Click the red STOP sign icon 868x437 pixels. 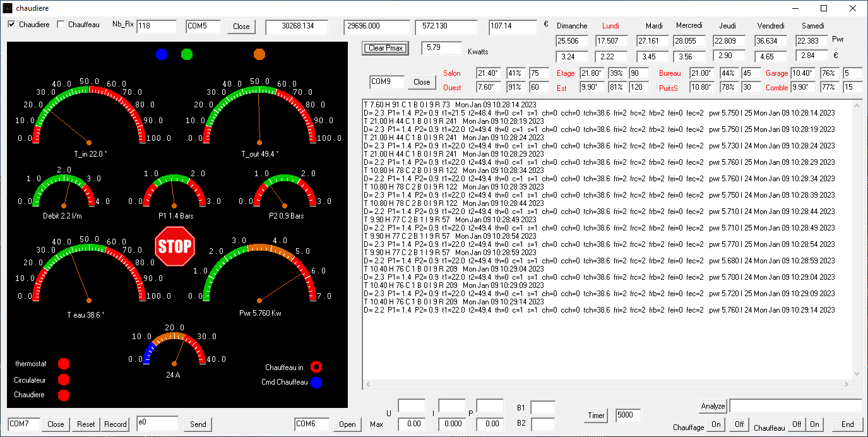coord(175,246)
